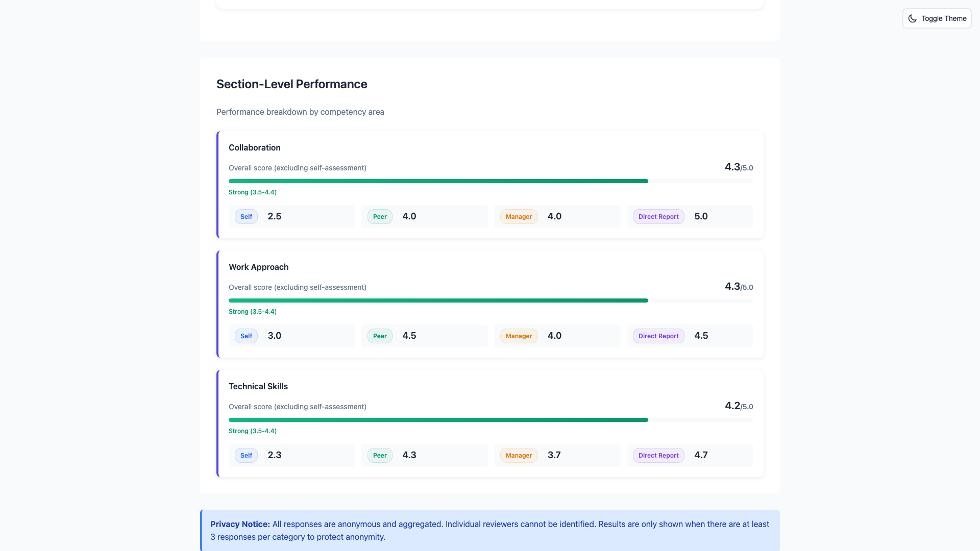Screen dimensions: 980x551
Task: Click the Technical Skills section heading
Action: click(258, 386)
